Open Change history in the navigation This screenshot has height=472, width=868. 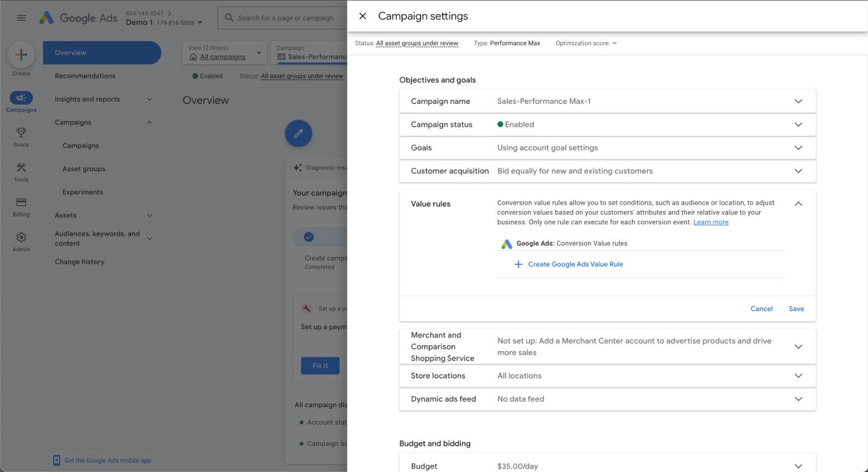80,262
